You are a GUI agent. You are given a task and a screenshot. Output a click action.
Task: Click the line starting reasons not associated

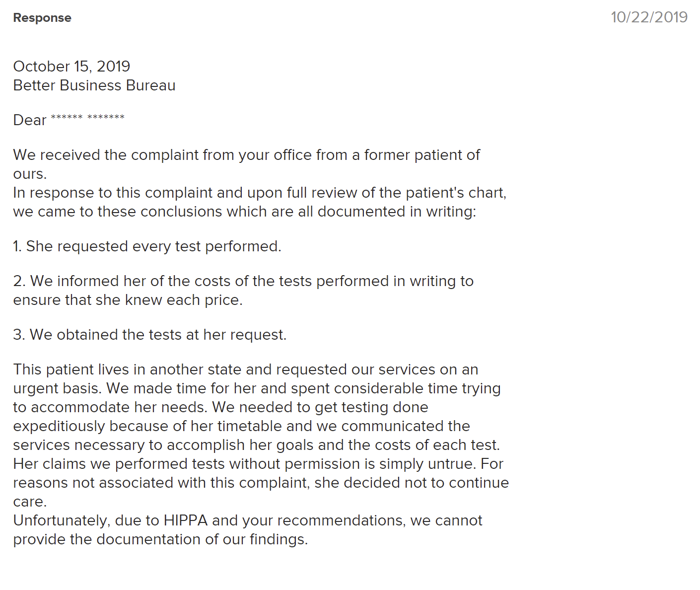pos(261,483)
